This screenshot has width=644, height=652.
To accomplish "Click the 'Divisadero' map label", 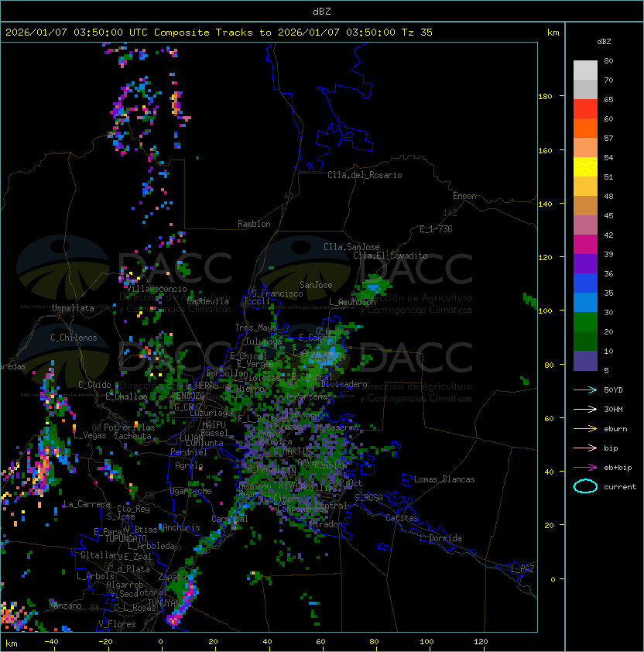I will (344, 384).
